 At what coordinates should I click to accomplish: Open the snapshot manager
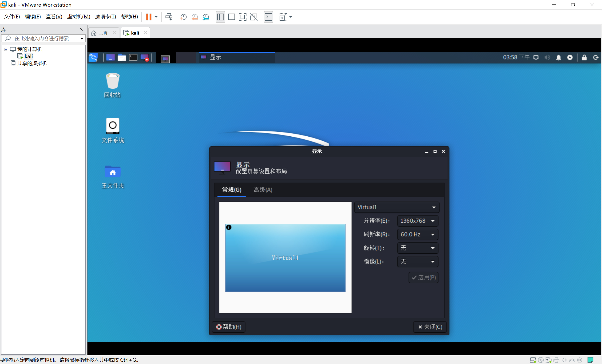pyautogui.click(x=206, y=17)
